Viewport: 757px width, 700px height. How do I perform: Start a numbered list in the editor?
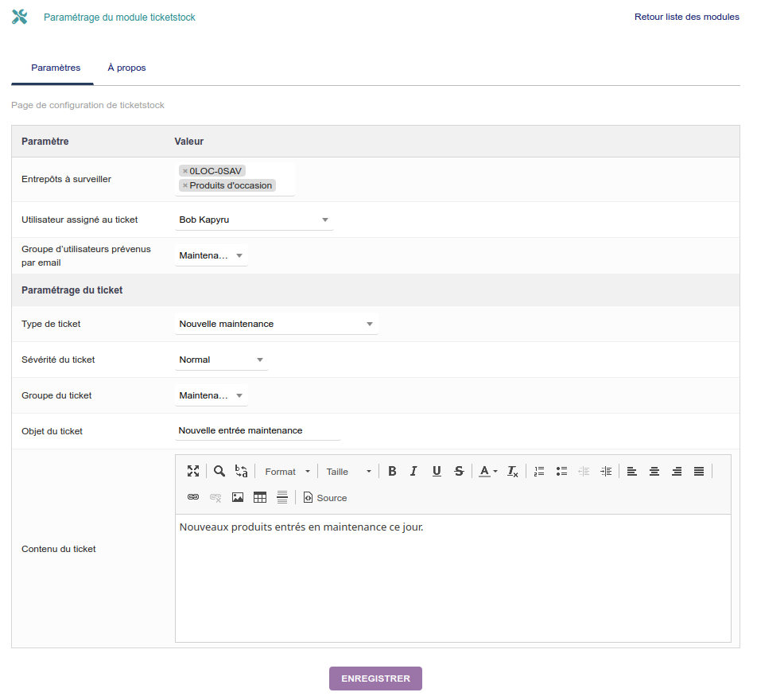tap(539, 471)
